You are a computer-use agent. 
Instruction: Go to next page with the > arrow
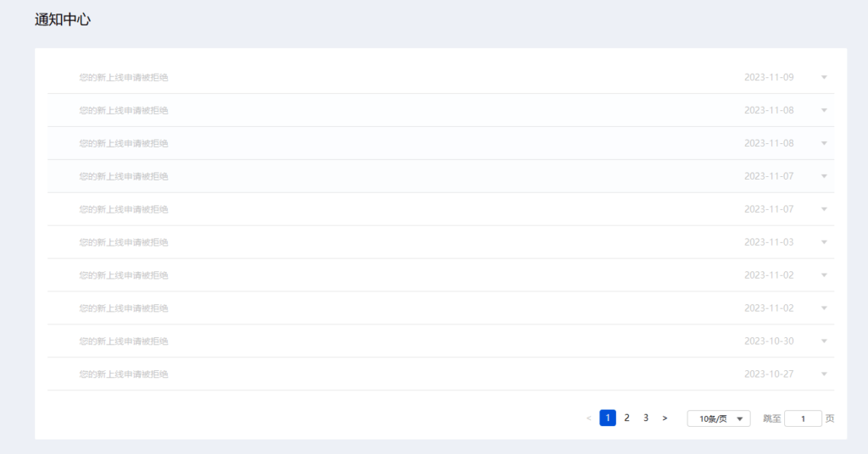(x=665, y=418)
